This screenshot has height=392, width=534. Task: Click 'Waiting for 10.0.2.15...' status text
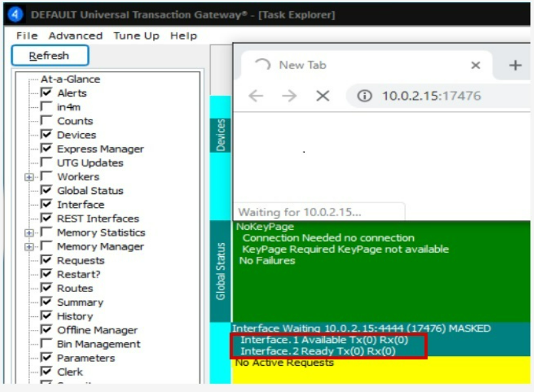pos(299,212)
